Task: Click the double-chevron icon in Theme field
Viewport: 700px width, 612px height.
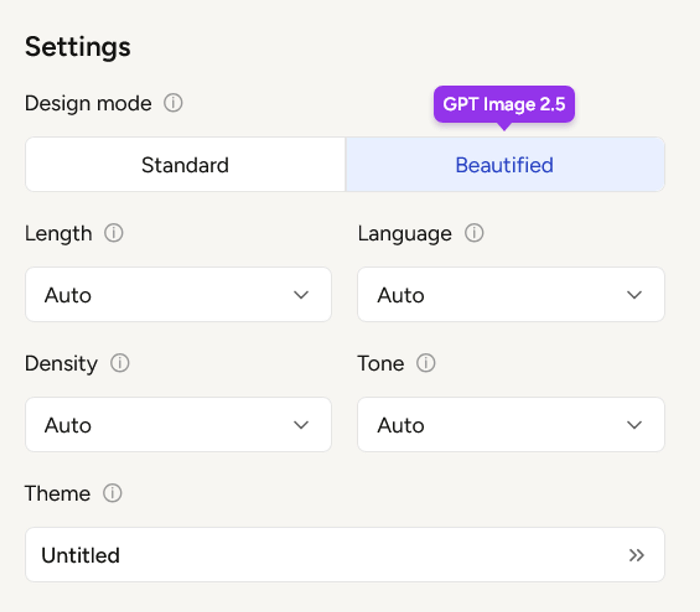Action: (x=637, y=555)
